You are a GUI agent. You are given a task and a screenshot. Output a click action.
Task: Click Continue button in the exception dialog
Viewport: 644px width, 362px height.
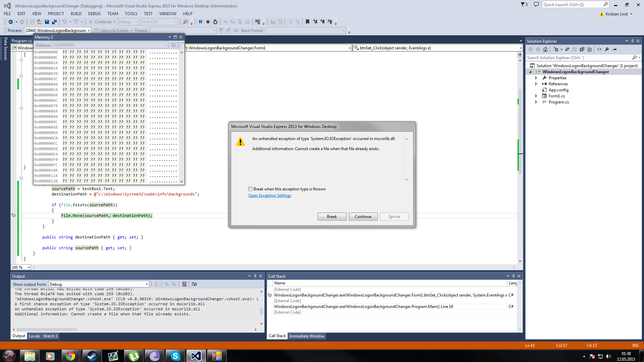pyautogui.click(x=363, y=217)
